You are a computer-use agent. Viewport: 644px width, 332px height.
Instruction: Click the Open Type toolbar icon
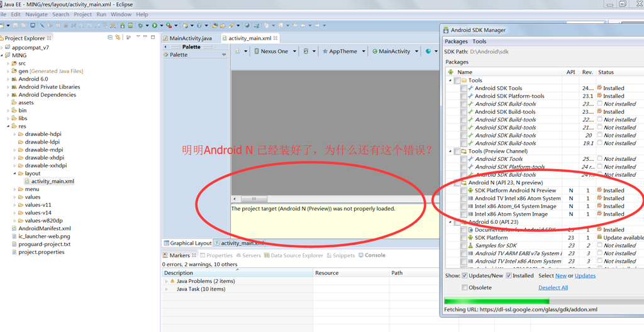coord(215,26)
